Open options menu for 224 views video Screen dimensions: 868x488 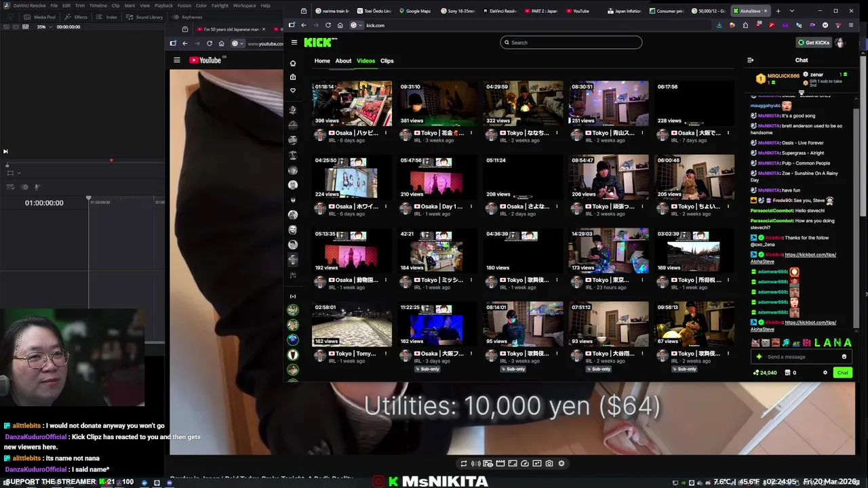coord(385,207)
